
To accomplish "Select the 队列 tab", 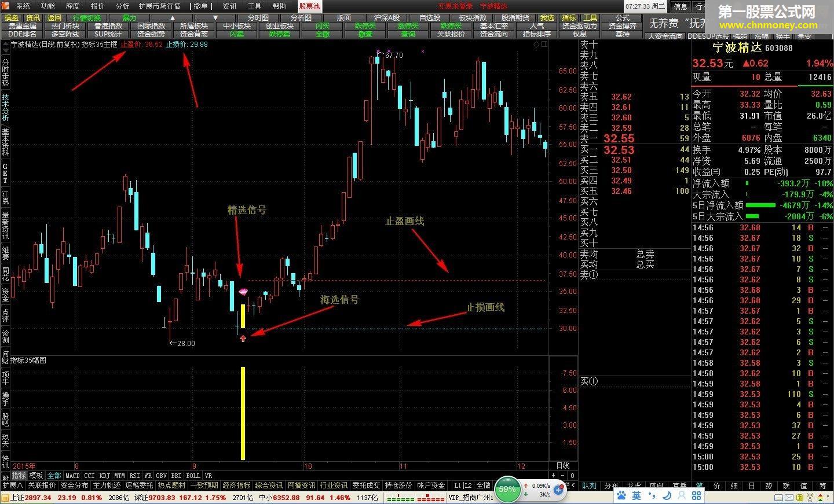I will 590,486.
